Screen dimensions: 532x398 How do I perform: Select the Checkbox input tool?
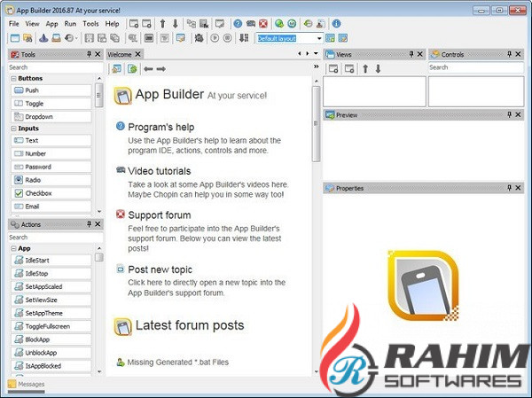tap(51, 193)
